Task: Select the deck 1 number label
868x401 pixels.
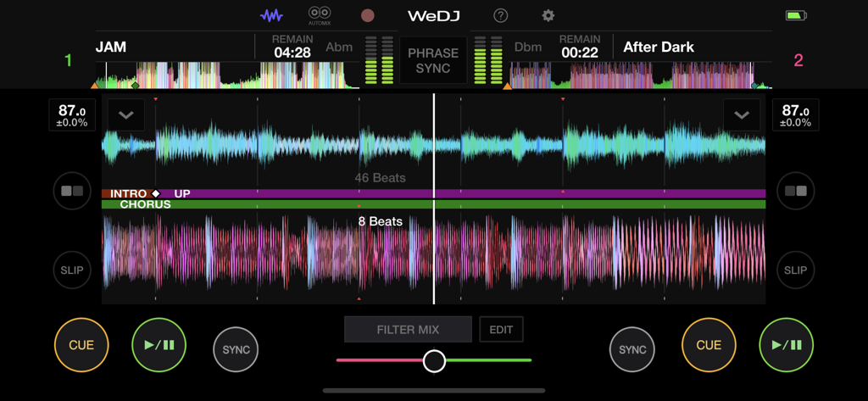Action: [68, 60]
